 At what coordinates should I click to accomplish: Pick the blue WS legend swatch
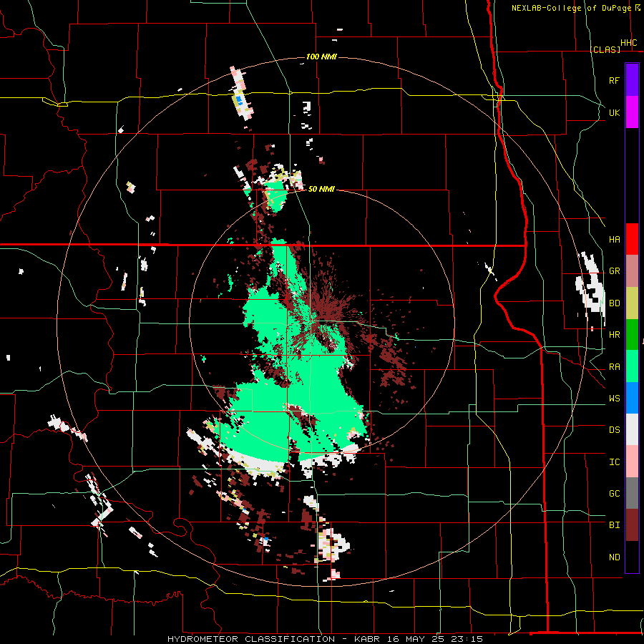click(x=632, y=398)
